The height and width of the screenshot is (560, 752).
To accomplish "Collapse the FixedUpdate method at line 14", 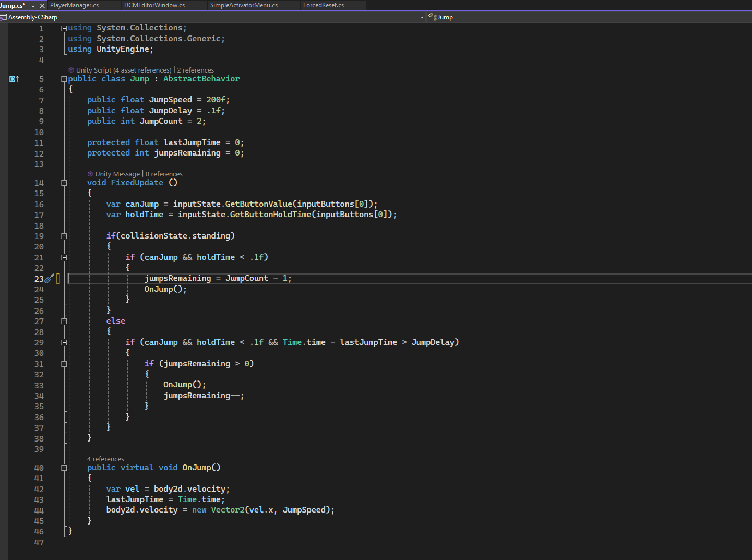I will click(x=64, y=183).
